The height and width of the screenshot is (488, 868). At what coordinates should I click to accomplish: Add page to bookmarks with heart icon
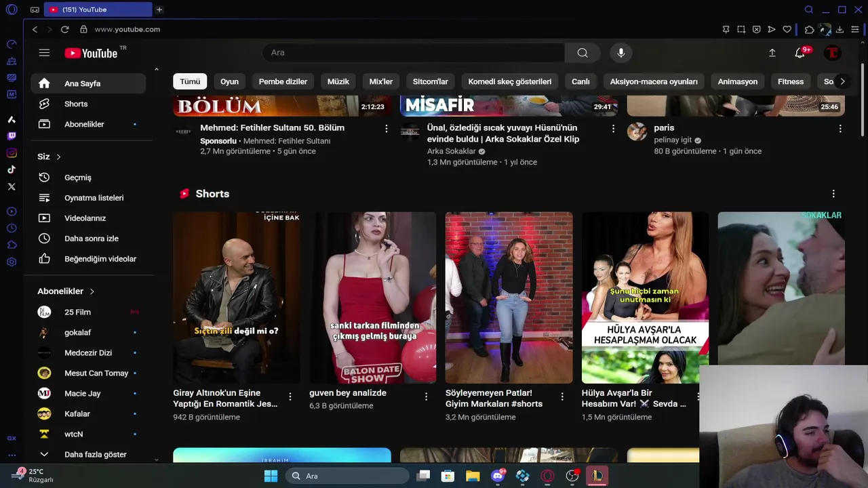coord(787,29)
